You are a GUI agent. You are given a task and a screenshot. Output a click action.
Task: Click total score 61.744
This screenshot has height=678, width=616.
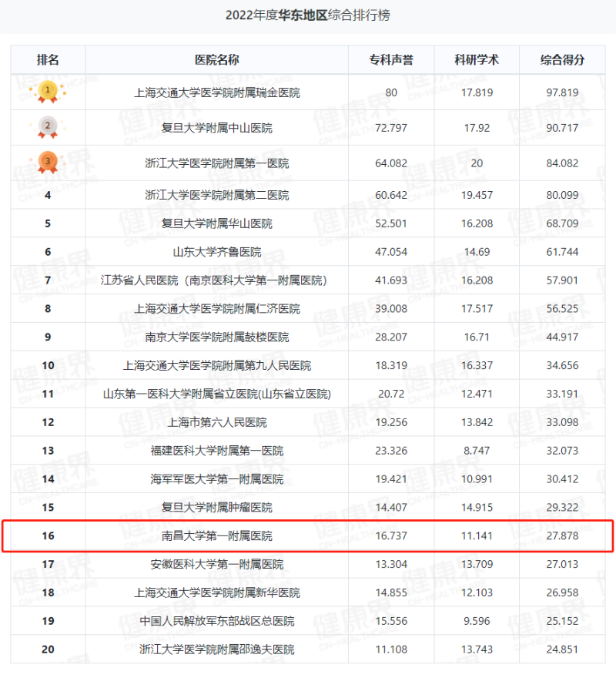pos(562,252)
